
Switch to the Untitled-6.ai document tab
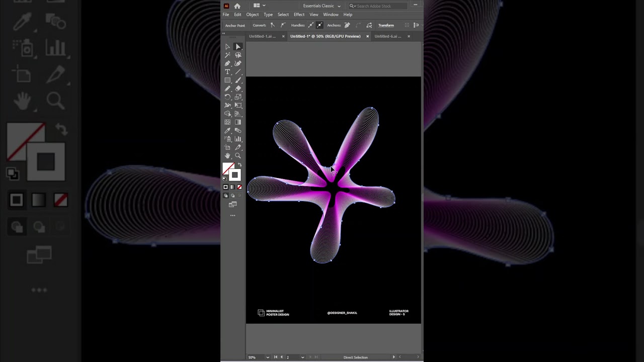(387, 36)
